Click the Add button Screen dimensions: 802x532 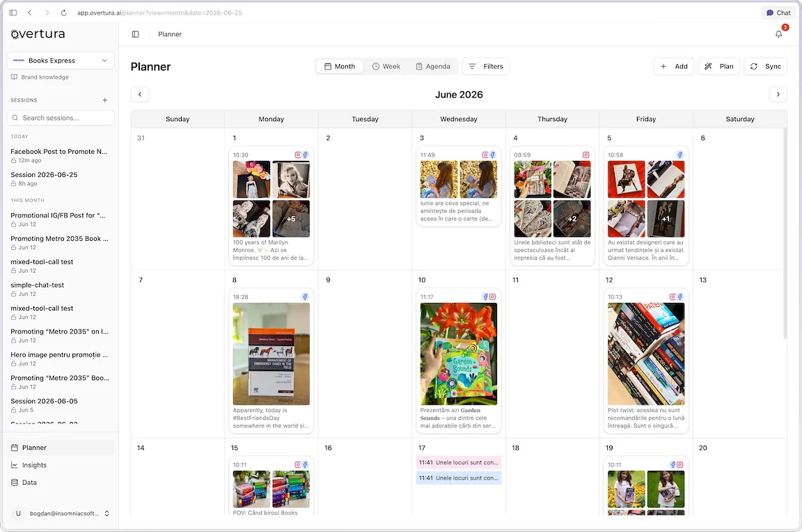point(674,67)
